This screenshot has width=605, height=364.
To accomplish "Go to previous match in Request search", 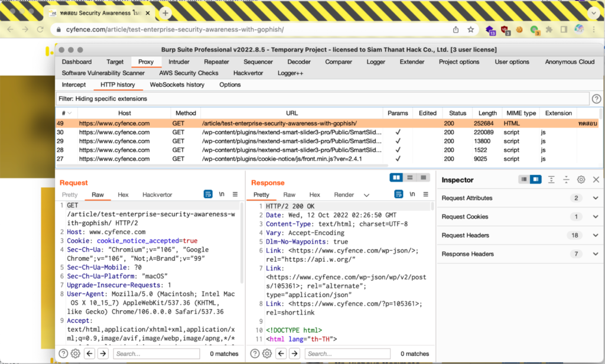I will pos(90,353).
